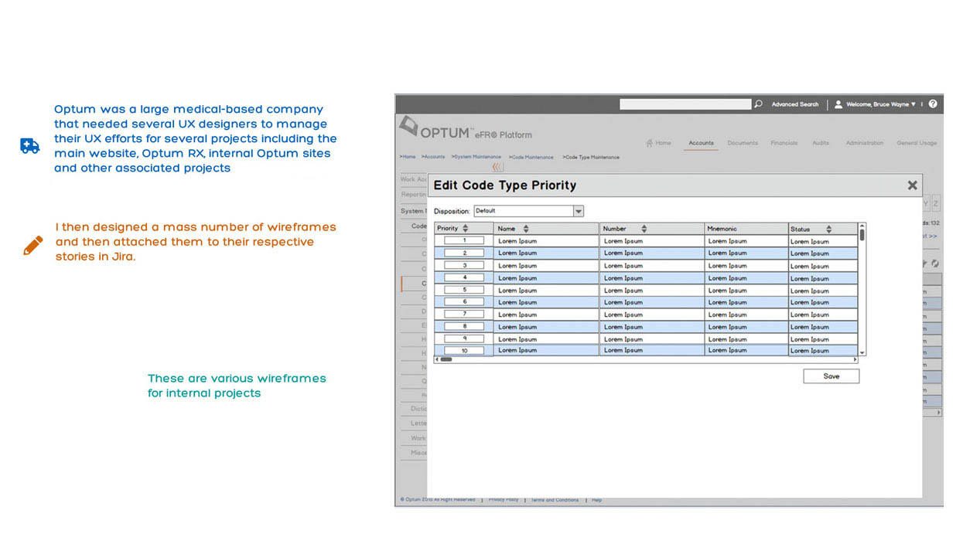Open the help question mark icon

(933, 104)
